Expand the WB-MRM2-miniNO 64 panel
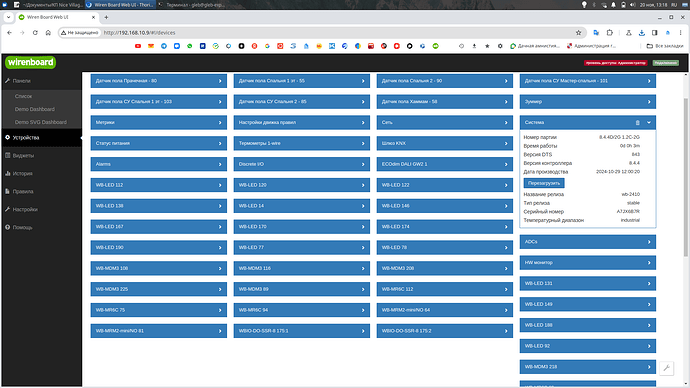This screenshot has width=690, height=388. [444, 310]
